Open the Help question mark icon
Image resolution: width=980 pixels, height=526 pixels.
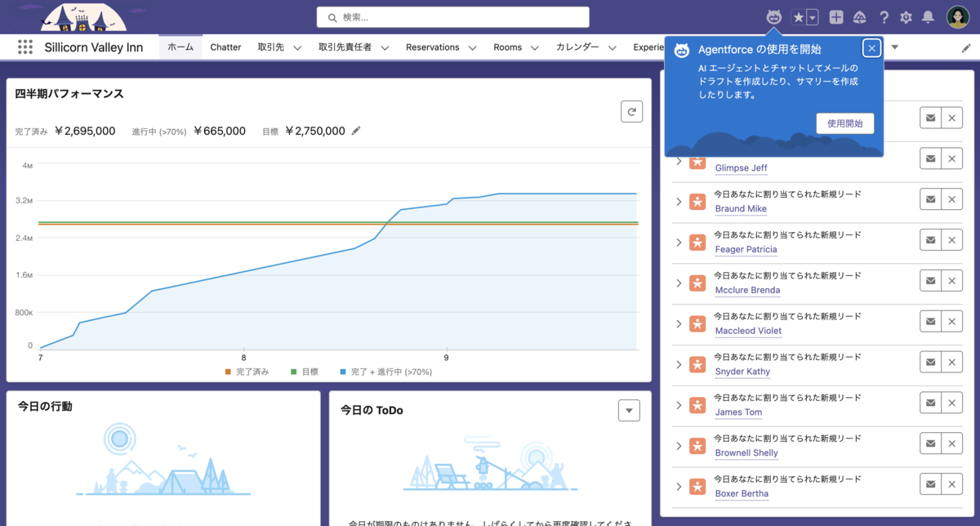[884, 17]
